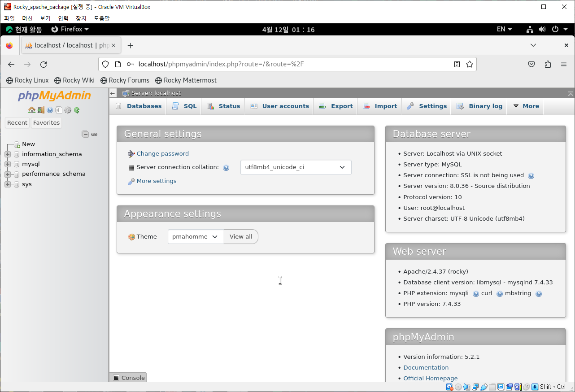This screenshot has width=575, height=392.
Task: Open VirtualBox 장치 (Devices) menu
Action: click(x=81, y=18)
